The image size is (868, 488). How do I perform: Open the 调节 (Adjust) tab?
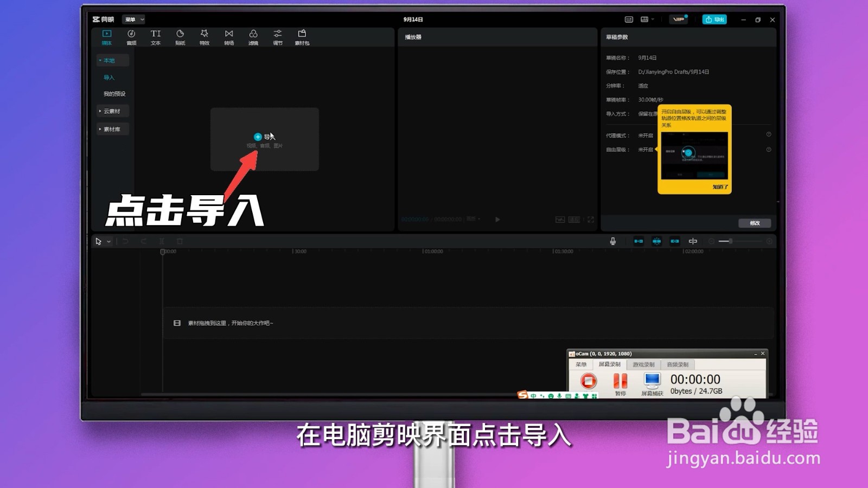(x=278, y=37)
